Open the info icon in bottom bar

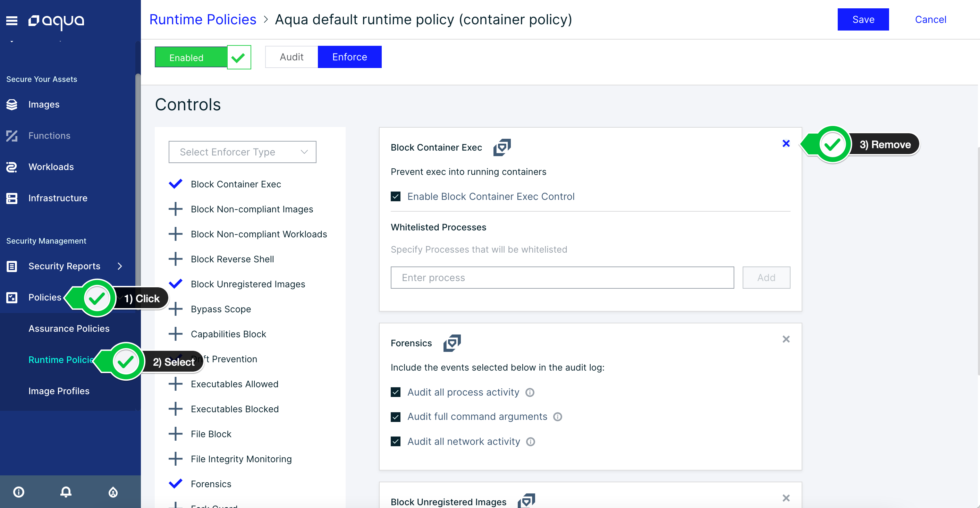pos(19,492)
